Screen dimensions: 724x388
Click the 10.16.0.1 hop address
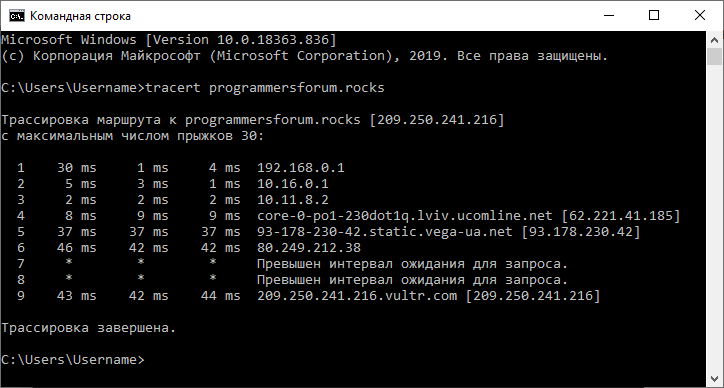pyautogui.click(x=293, y=184)
